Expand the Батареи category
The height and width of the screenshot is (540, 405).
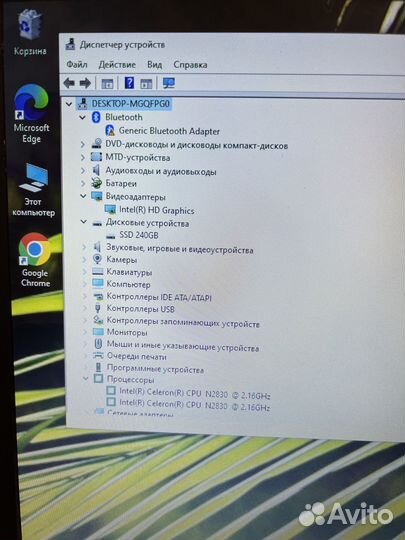click(x=83, y=184)
